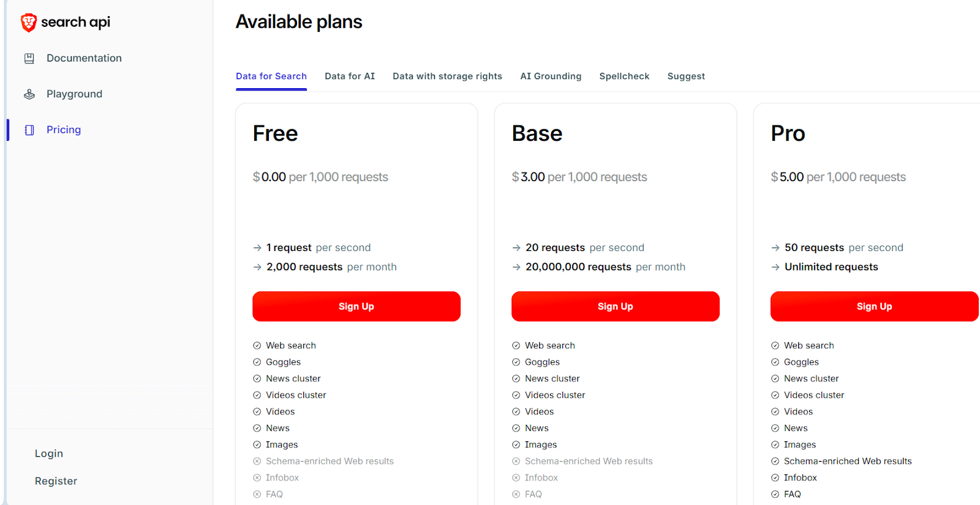This screenshot has width=980, height=505.
Task: Sign Up for the Base plan
Action: [x=615, y=306]
